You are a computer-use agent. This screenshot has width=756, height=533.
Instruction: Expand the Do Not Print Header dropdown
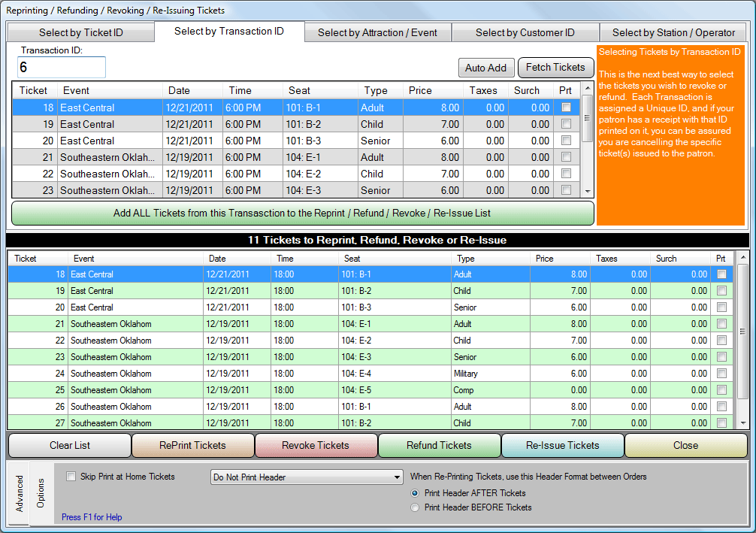397,477
